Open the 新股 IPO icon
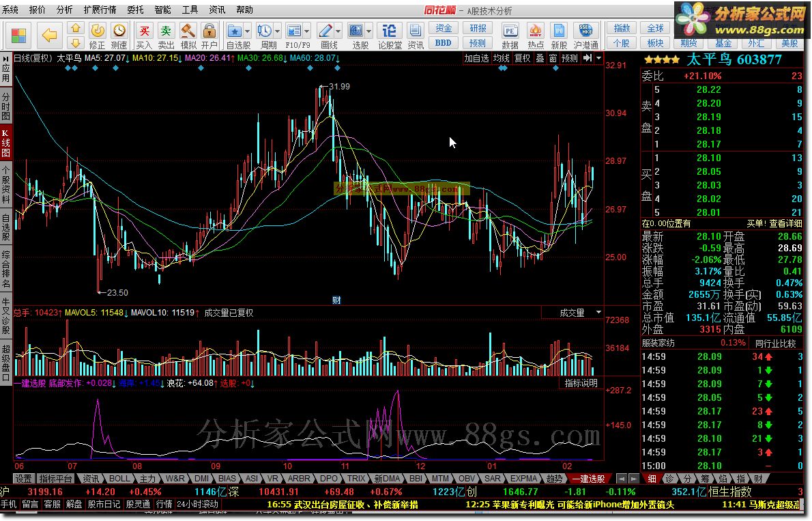Image resolution: width=812 pixels, height=521 pixels. click(x=559, y=31)
